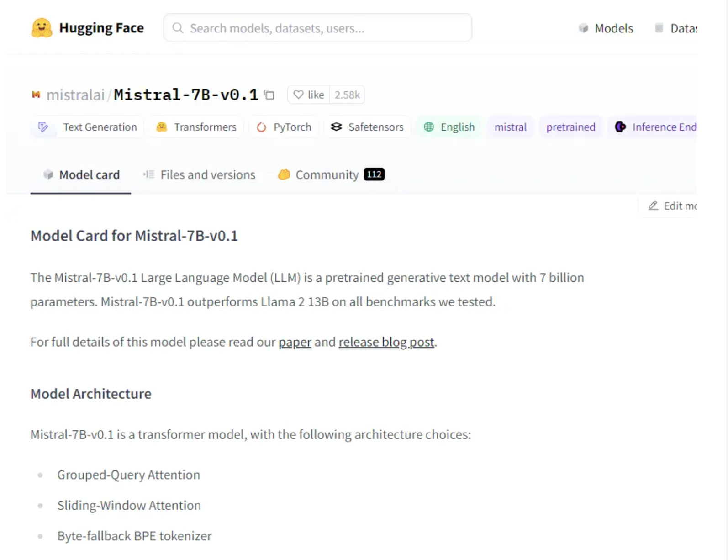This screenshot has height=560, width=728.
Task: Click the Models cube icon in navigation
Action: [583, 28]
